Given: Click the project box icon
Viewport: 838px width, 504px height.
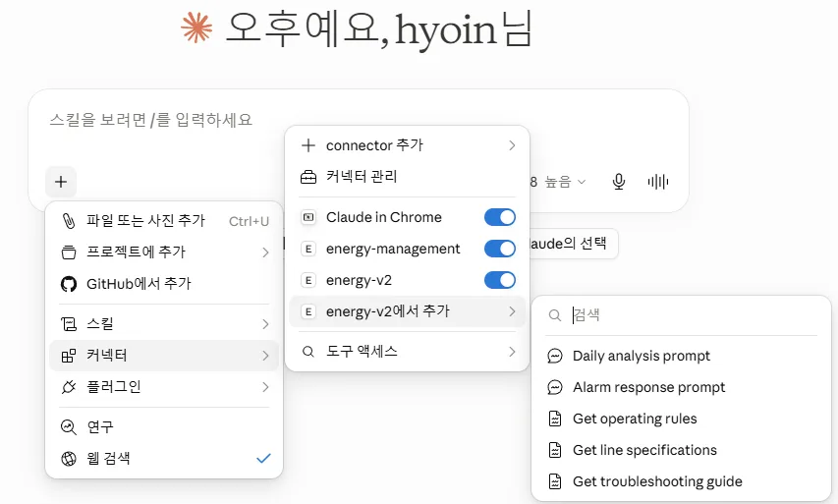Looking at the screenshot, I should click(x=69, y=252).
